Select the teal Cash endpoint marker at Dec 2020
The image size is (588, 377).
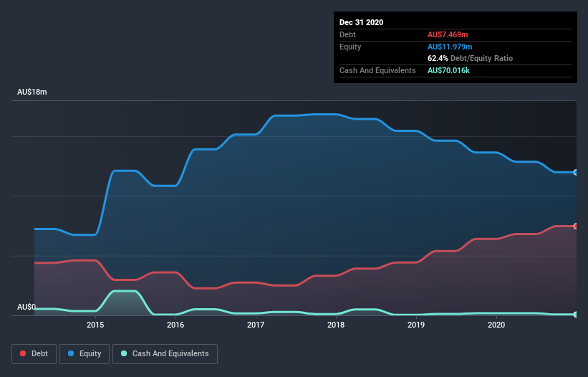576,315
